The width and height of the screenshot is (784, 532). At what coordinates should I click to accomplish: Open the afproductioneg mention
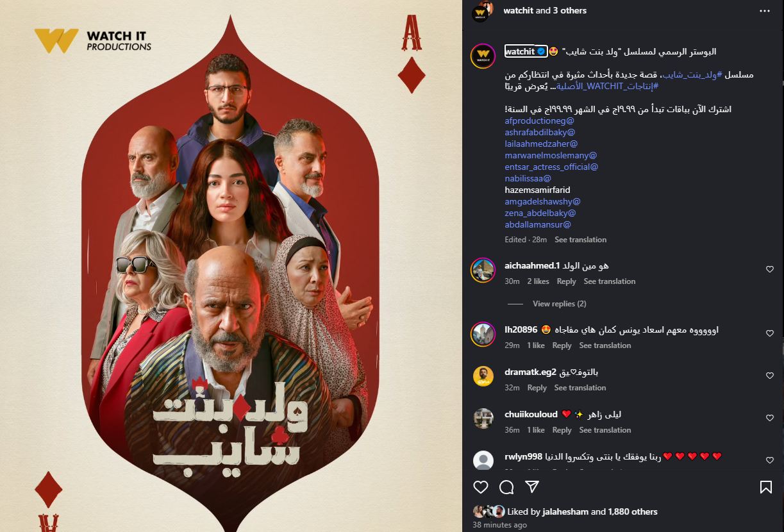pos(539,121)
